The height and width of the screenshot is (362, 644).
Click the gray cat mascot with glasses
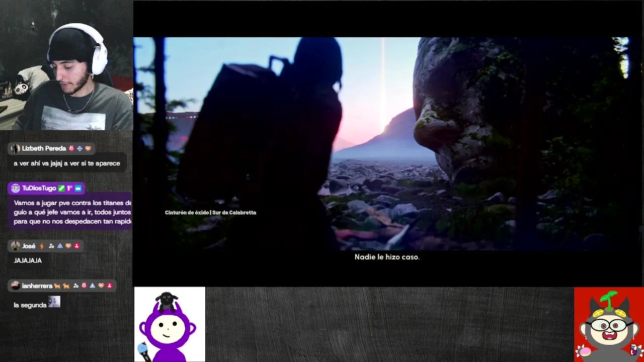click(x=609, y=324)
